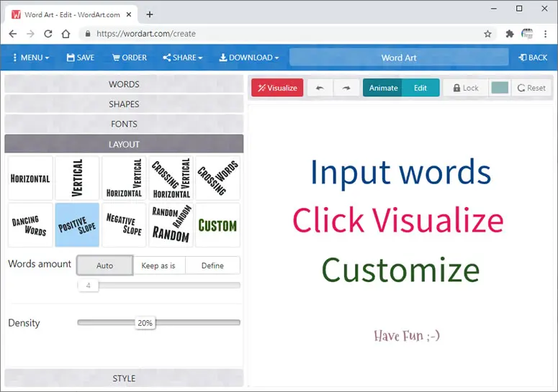
Task: Click the undo arrow button
Action: 320,88
